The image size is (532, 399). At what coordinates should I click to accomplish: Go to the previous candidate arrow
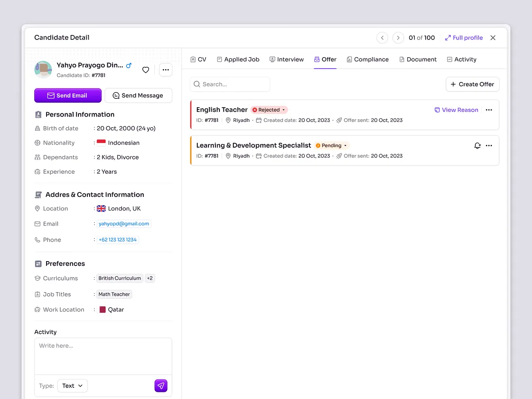coord(382,38)
